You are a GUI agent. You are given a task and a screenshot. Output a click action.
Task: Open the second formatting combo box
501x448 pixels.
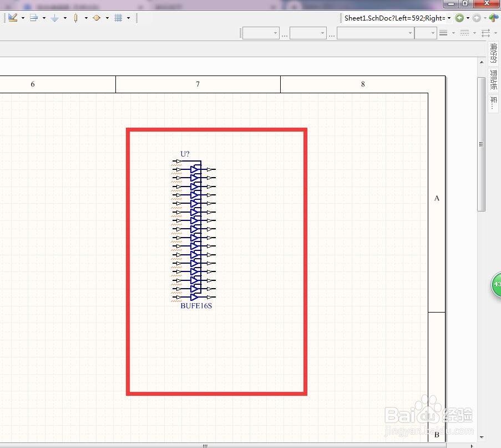[308, 33]
